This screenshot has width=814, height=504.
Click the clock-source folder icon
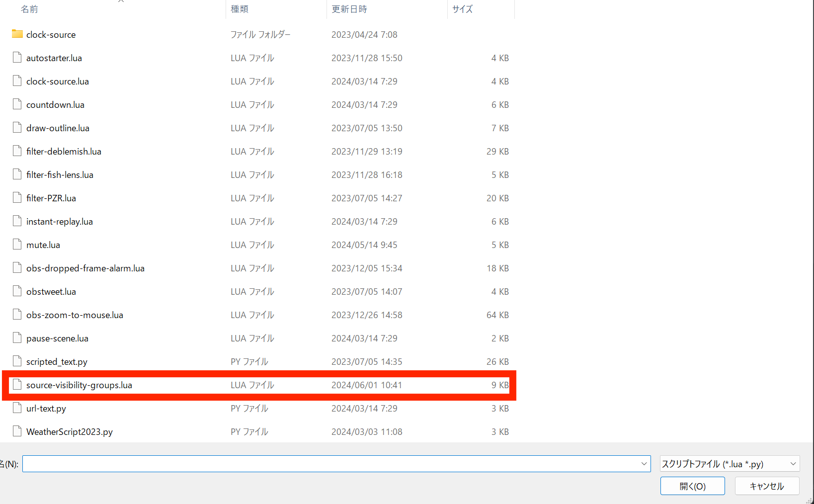coord(17,34)
